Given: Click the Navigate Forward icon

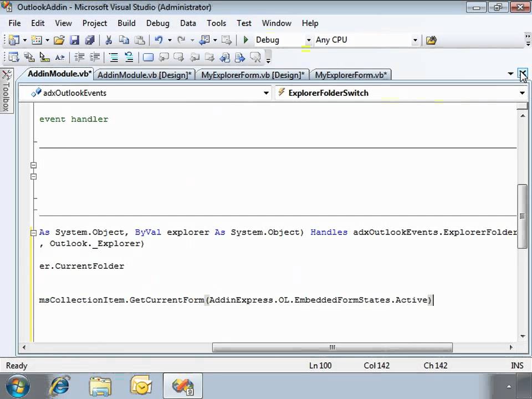Looking at the screenshot, I should 226,40.
